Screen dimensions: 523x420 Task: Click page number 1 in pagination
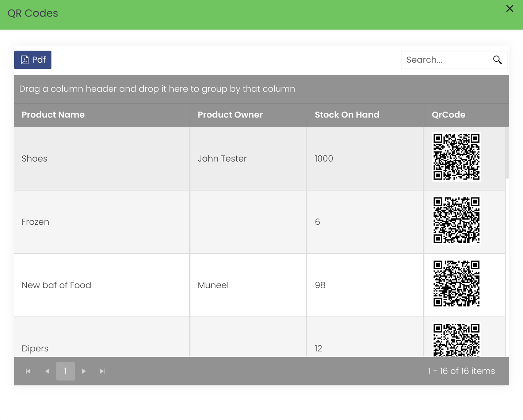65,371
